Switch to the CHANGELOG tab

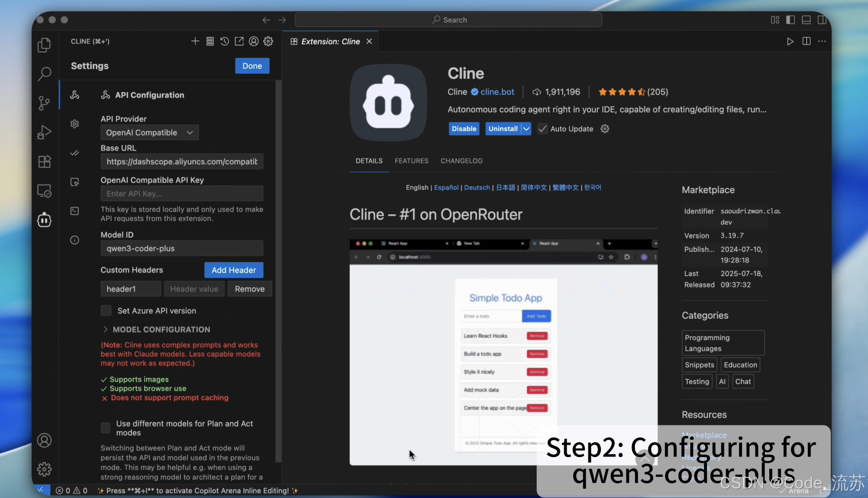coord(462,161)
